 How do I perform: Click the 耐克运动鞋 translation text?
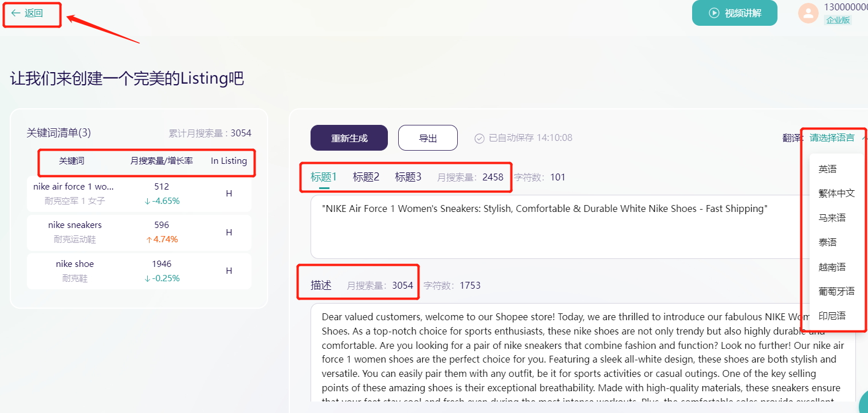point(75,239)
